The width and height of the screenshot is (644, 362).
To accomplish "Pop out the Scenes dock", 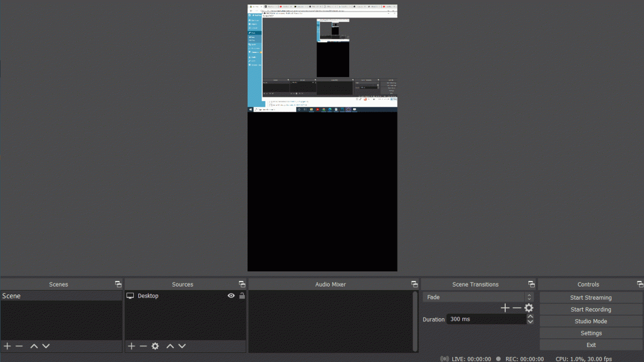I will tap(118, 284).
